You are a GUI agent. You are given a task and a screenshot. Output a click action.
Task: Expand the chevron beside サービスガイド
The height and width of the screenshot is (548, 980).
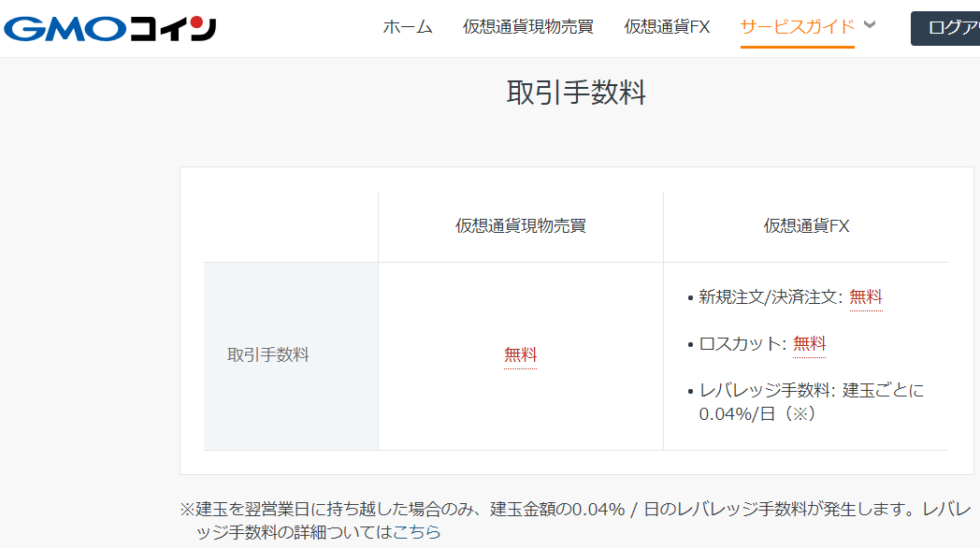point(870,25)
